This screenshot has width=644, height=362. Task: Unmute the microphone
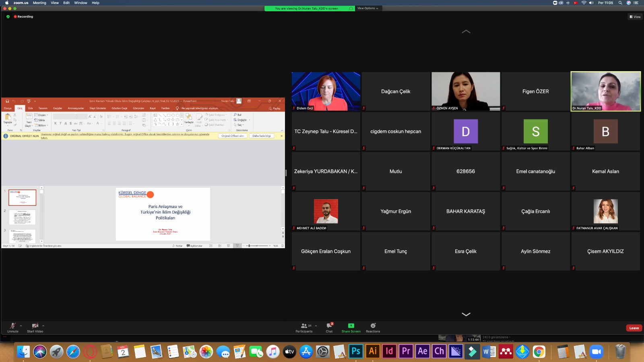(x=13, y=328)
